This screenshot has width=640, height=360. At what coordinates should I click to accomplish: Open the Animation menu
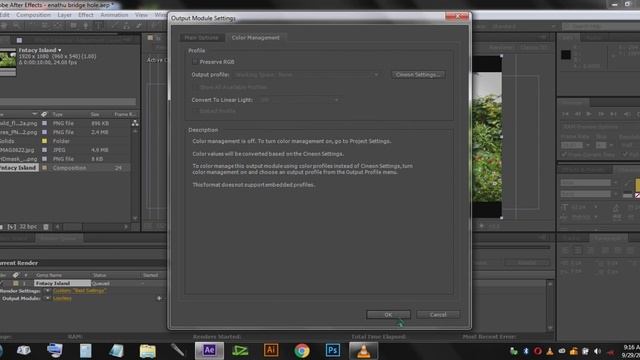[x=114, y=15]
